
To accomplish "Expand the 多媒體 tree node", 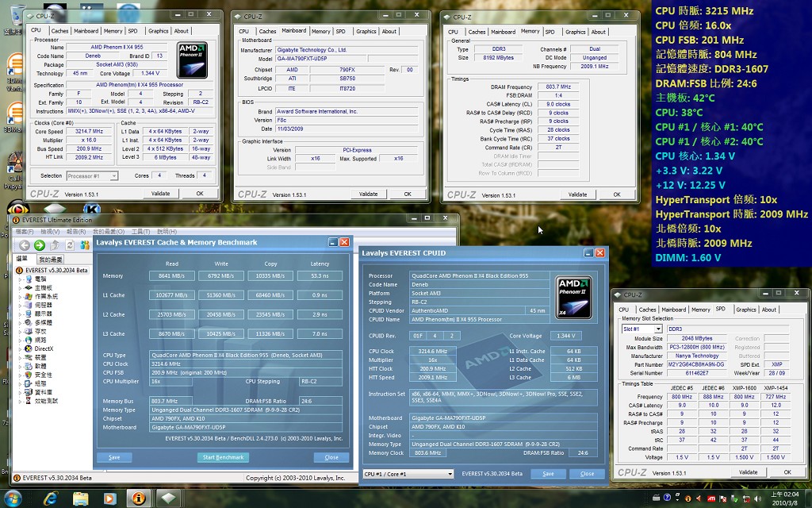I will [21, 322].
